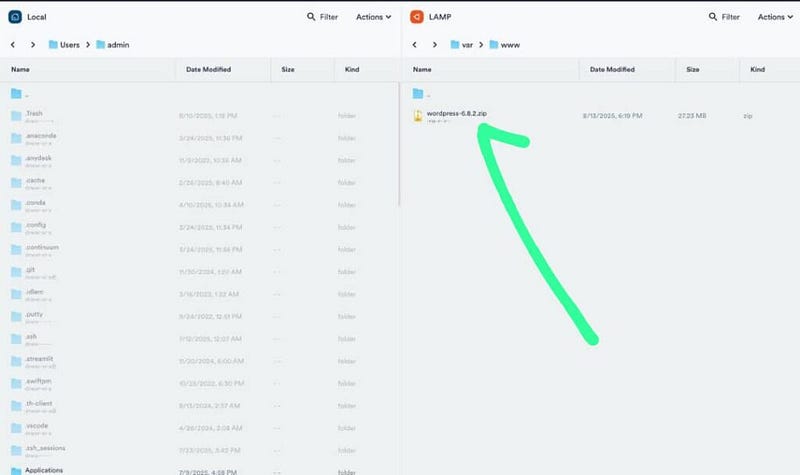Select the .conda folder
The height and width of the screenshot is (475, 800).
coord(199,205)
